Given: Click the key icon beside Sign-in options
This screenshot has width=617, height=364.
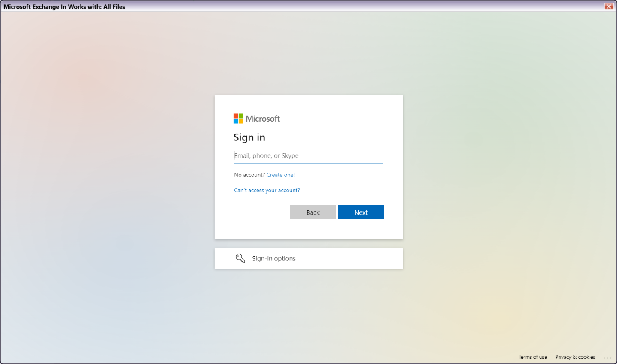Looking at the screenshot, I should click(x=240, y=258).
